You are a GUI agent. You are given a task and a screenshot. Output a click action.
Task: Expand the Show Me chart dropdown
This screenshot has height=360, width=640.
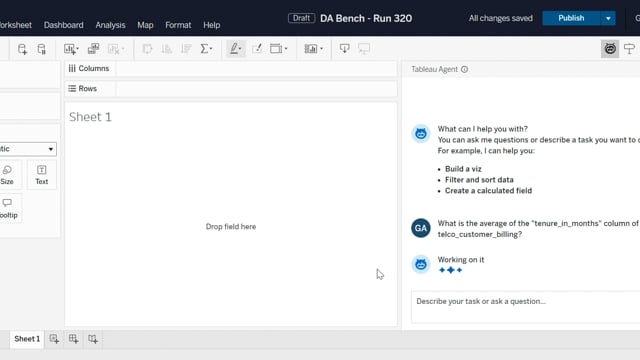tap(313, 49)
